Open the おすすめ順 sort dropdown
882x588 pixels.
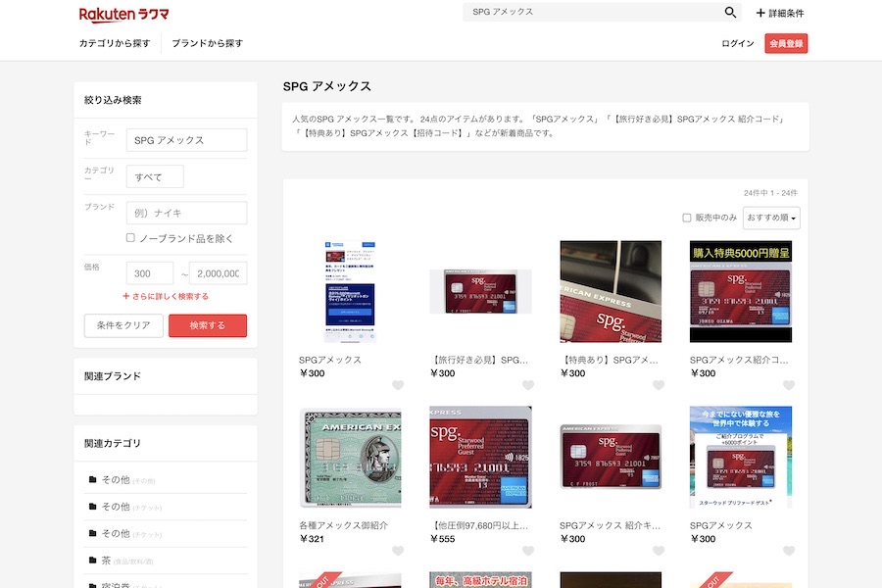pyautogui.click(x=771, y=218)
